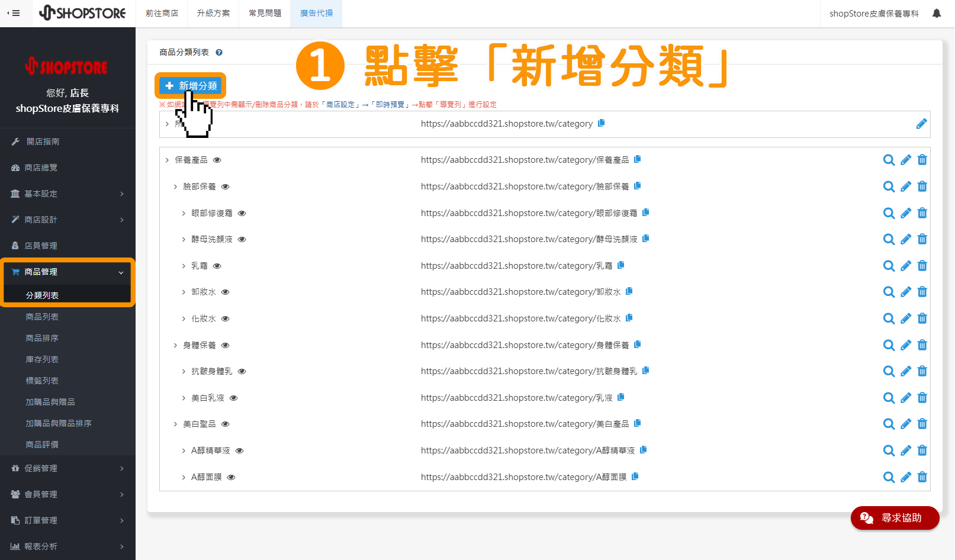
Task: Expand 商店設計 sidebar menu
Action: pyautogui.click(x=67, y=220)
